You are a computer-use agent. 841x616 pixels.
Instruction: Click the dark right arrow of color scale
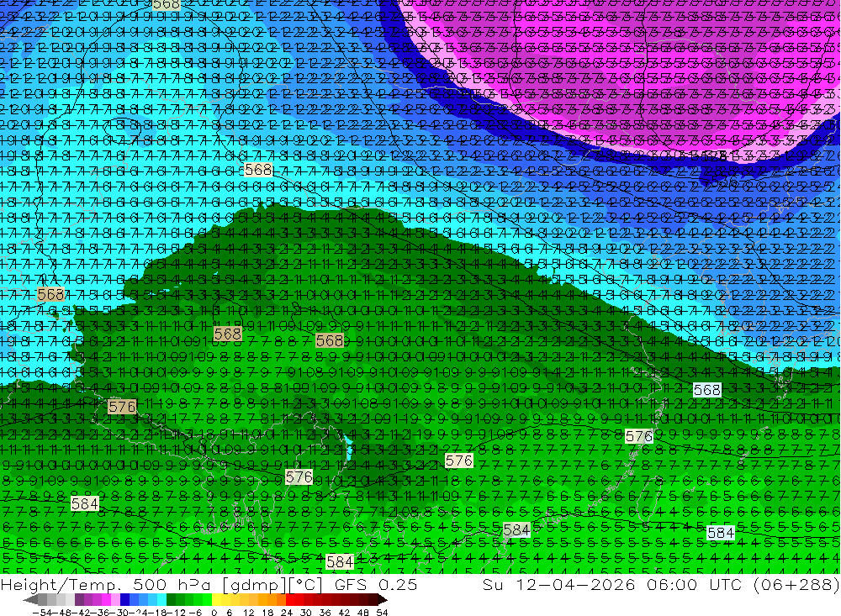click(382, 600)
